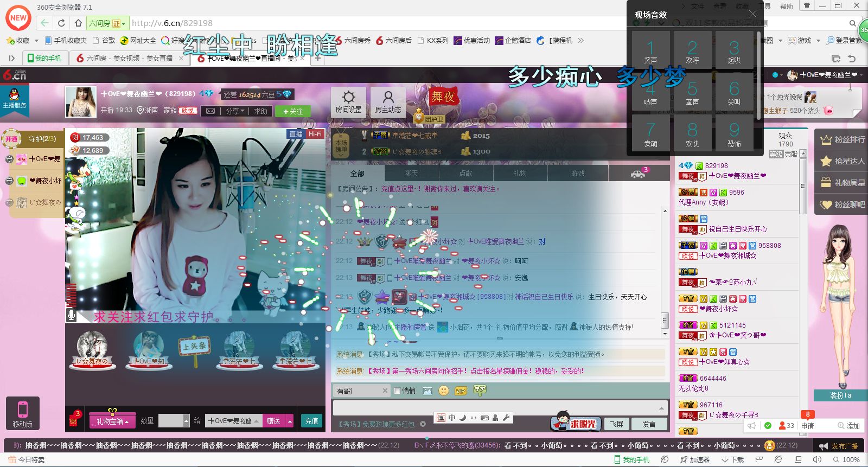868x467 pixels.
Task: Open 我的手机 in the status bar
Action: (x=631, y=459)
